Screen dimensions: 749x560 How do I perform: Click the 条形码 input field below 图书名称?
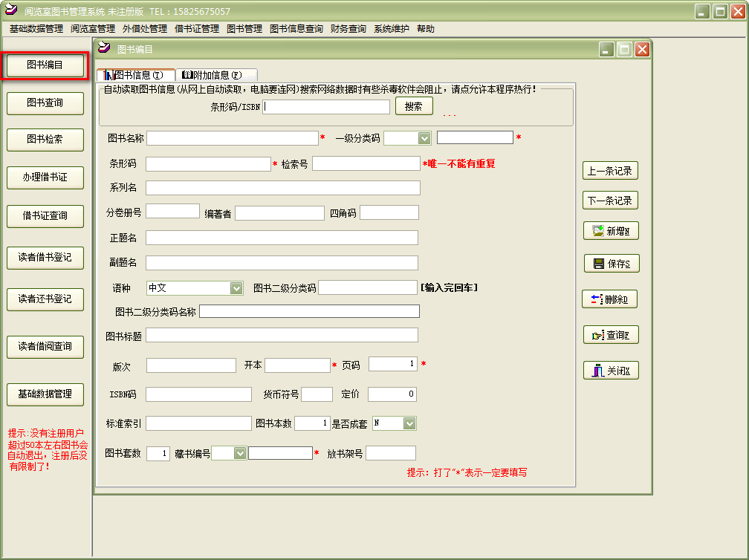pos(208,164)
